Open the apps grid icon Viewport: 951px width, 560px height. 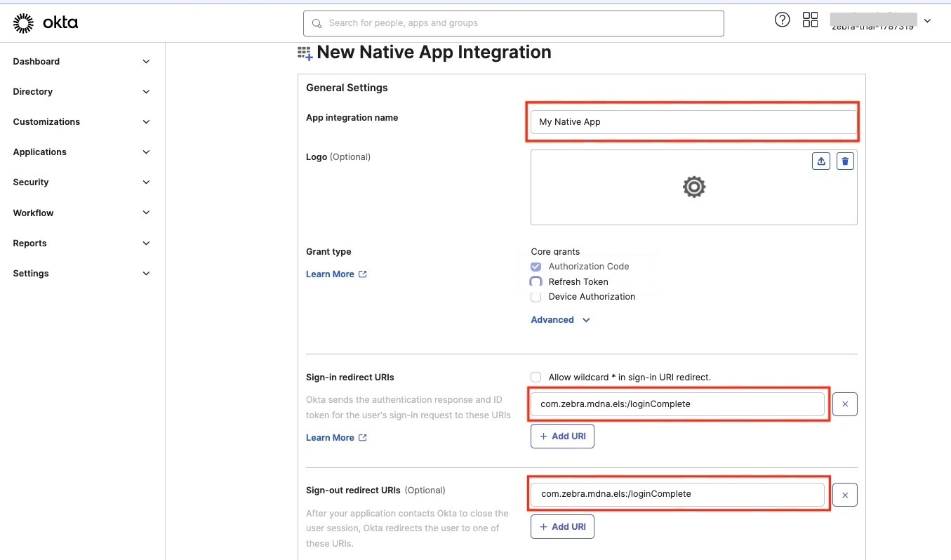810,20
